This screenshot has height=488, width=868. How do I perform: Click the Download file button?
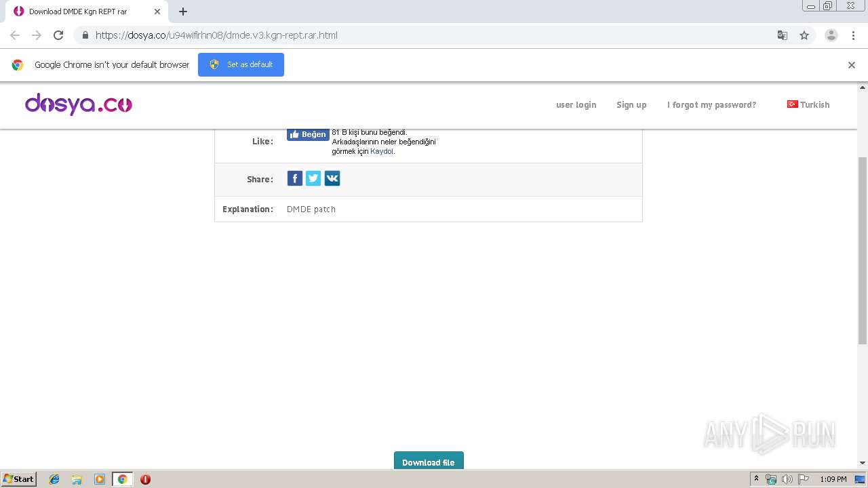429,461
